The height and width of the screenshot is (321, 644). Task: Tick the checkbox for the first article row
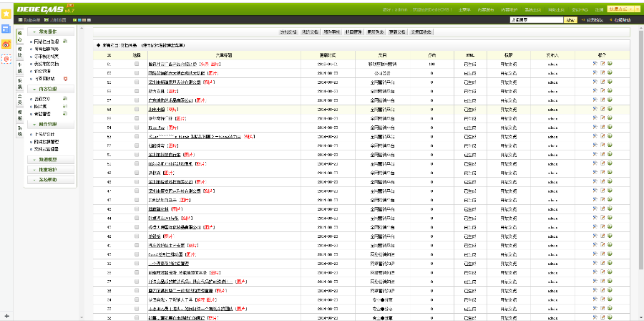[x=137, y=64]
